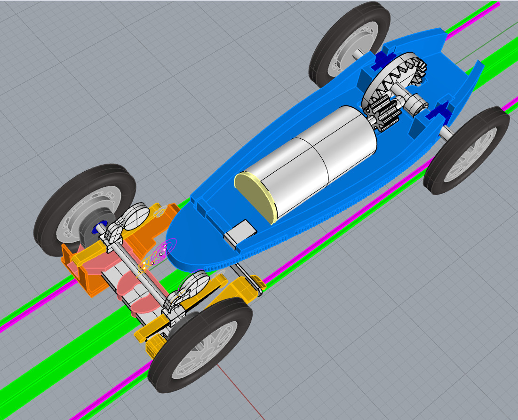This screenshot has height=420, width=518.
Task: Select the red axis line at the bottom
Action: pos(240,392)
